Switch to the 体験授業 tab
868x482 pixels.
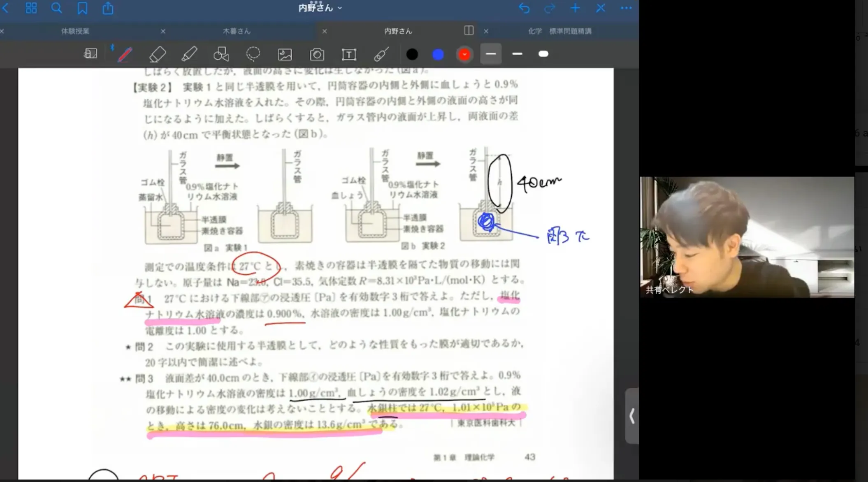click(x=75, y=31)
